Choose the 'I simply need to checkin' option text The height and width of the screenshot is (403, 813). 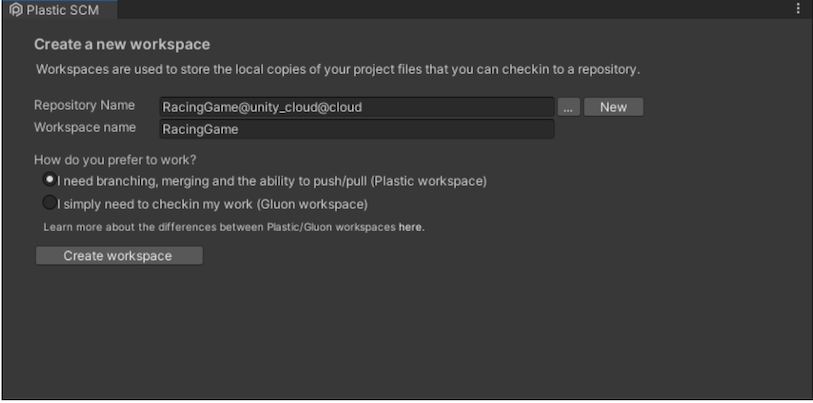(x=213, y=204)
